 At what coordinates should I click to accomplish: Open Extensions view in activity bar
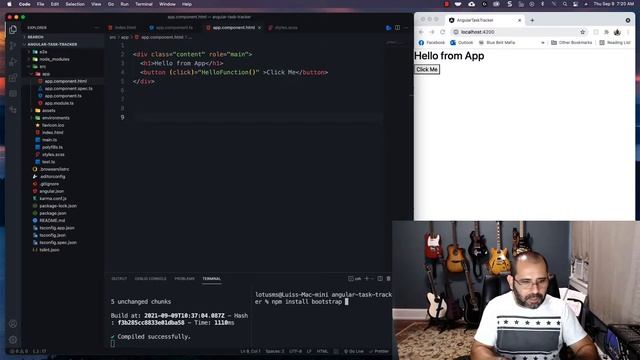pyautogui.click(x=13, y=78)
